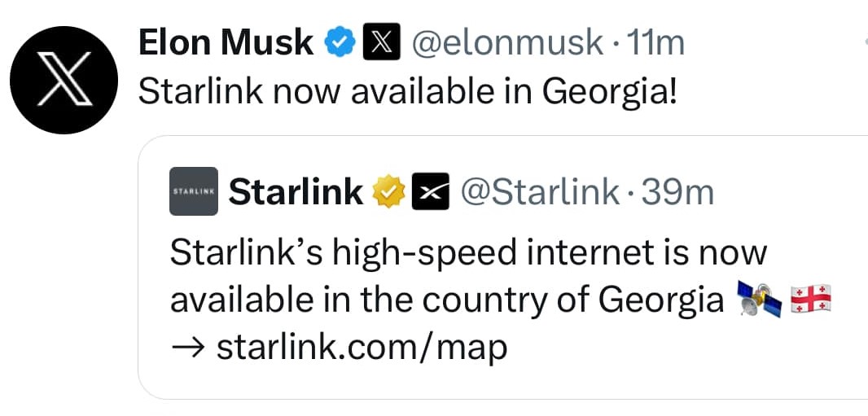
Task: Follow the starlink.com/map link
Action: [x=362, y=348]
